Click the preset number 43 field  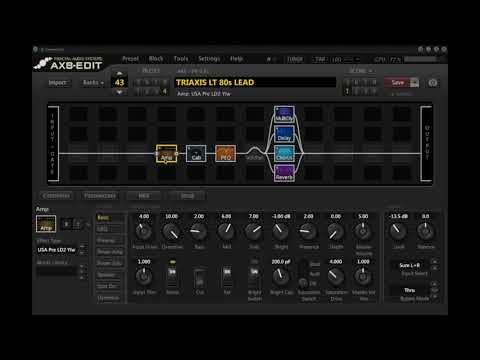click(119, 82)
